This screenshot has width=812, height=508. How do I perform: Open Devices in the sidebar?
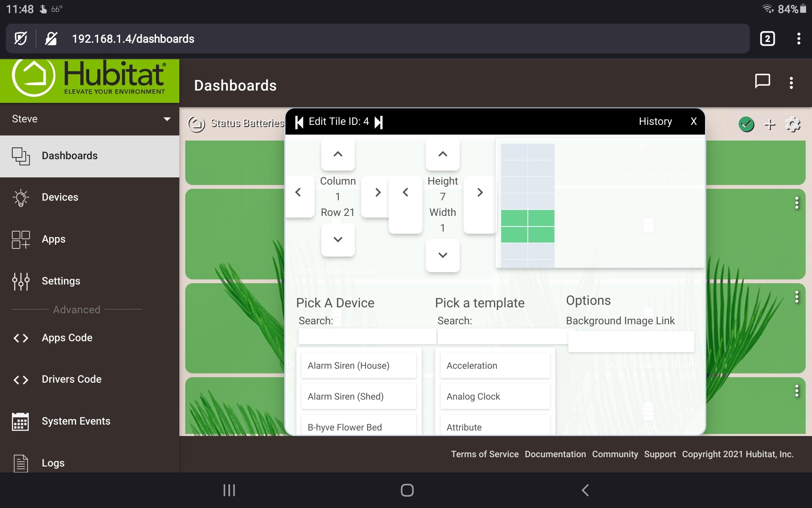coord(90,197)
